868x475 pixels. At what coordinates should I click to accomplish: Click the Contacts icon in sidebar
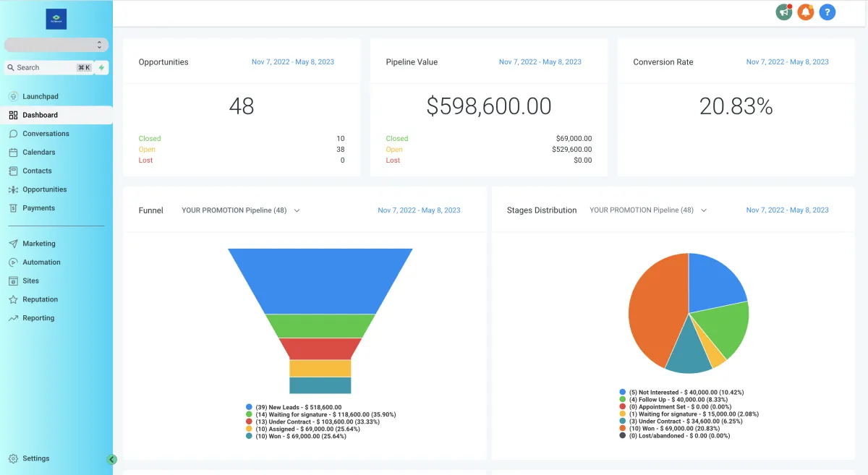pyautogui.click(x=13, y=171)
